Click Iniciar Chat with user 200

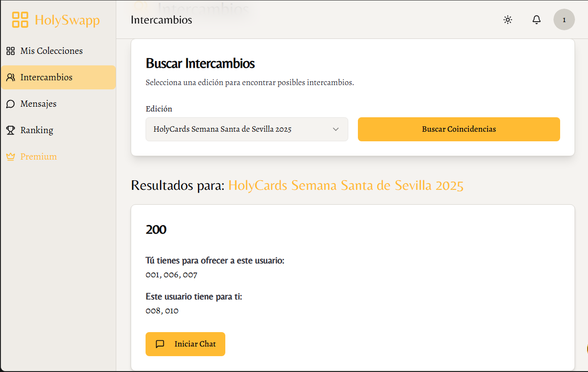click(x=185, y=344)
